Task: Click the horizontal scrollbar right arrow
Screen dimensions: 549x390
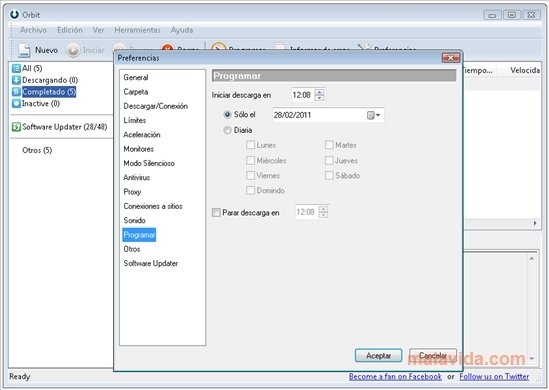Action: tap(535, 223)
